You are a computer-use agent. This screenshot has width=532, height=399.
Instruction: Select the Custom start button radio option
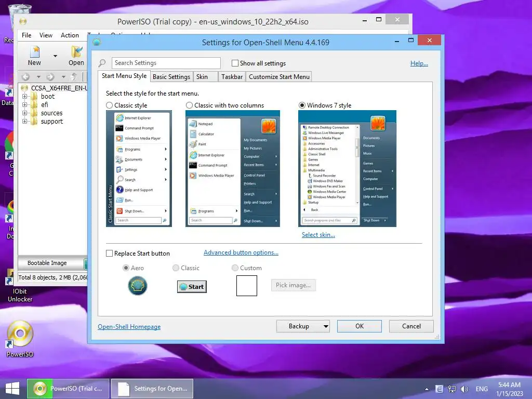[x=235, y=268]
